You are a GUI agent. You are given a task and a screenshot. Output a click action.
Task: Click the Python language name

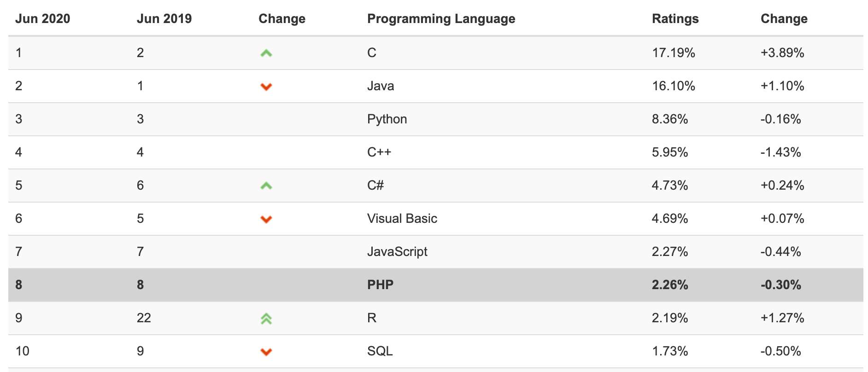pyautogui.click(x=387, y=119)
